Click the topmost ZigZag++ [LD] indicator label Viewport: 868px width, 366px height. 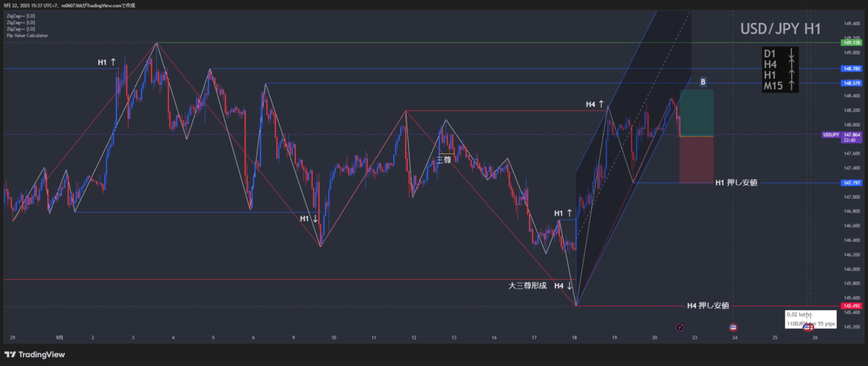[x=20, y=15]
